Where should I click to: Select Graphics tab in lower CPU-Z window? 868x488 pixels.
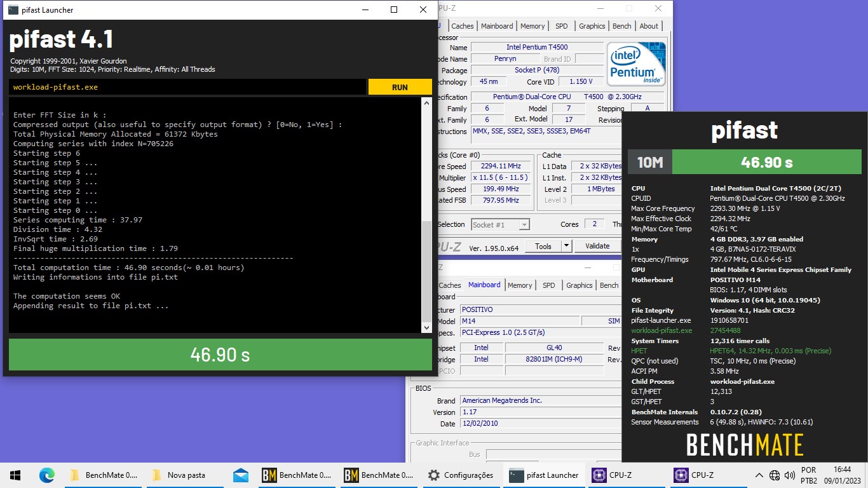click(x=579, y=285)
